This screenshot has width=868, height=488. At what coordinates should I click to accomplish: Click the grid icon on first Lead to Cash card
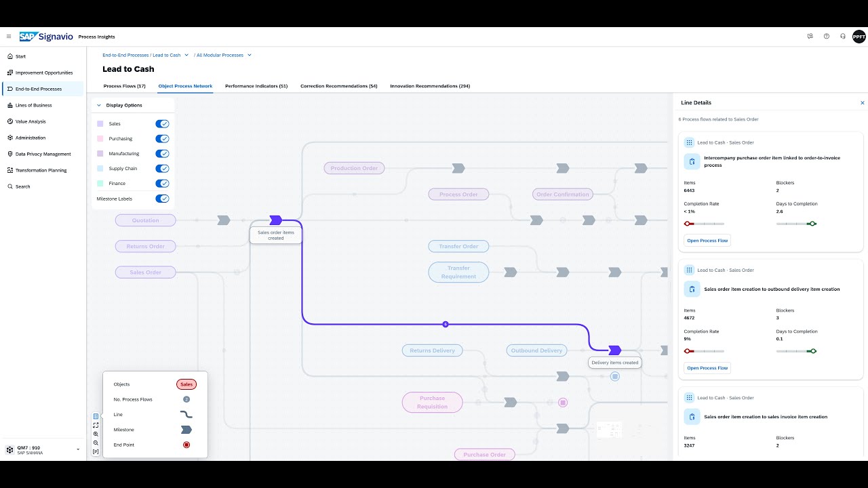coord(689,142)
